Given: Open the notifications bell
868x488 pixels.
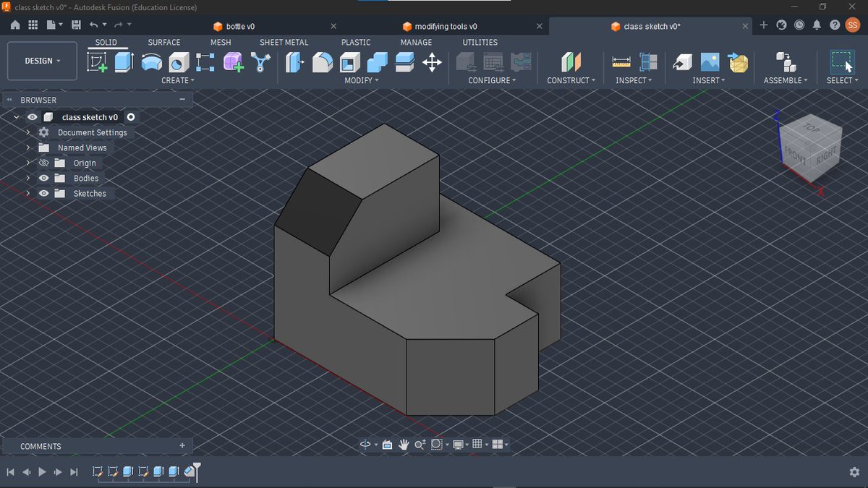Looking at the screenshot, I should pyautogui.click(x=817, y=25).
